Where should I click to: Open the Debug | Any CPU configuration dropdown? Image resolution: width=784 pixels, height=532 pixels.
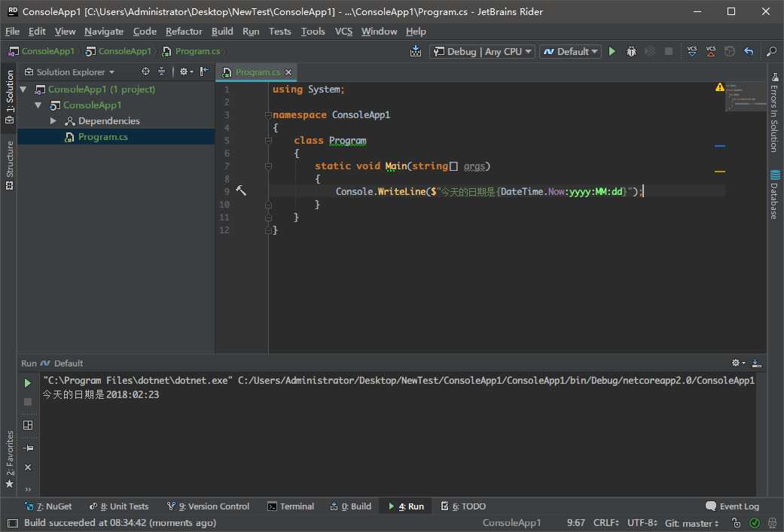(x=482, y=51)
